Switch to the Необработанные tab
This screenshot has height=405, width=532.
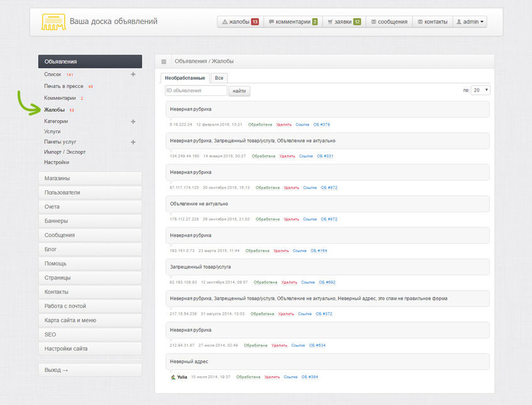coord(185,78)
